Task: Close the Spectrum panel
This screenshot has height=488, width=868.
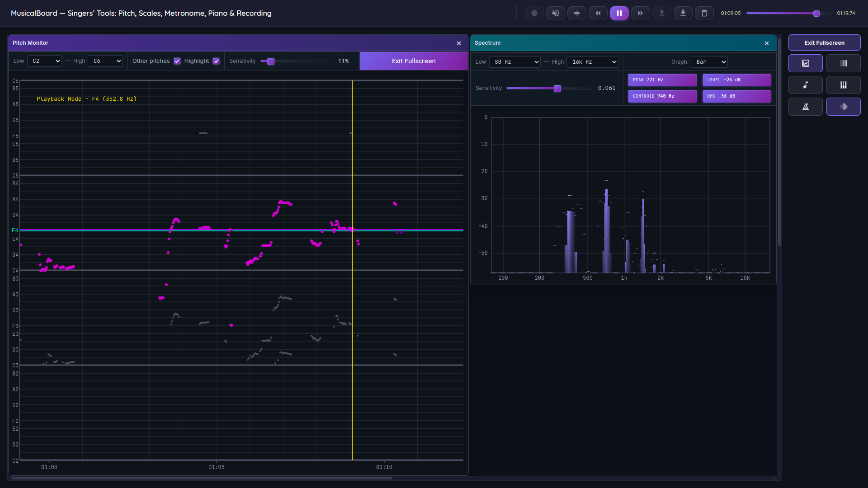Action: [x=767, y=43]
